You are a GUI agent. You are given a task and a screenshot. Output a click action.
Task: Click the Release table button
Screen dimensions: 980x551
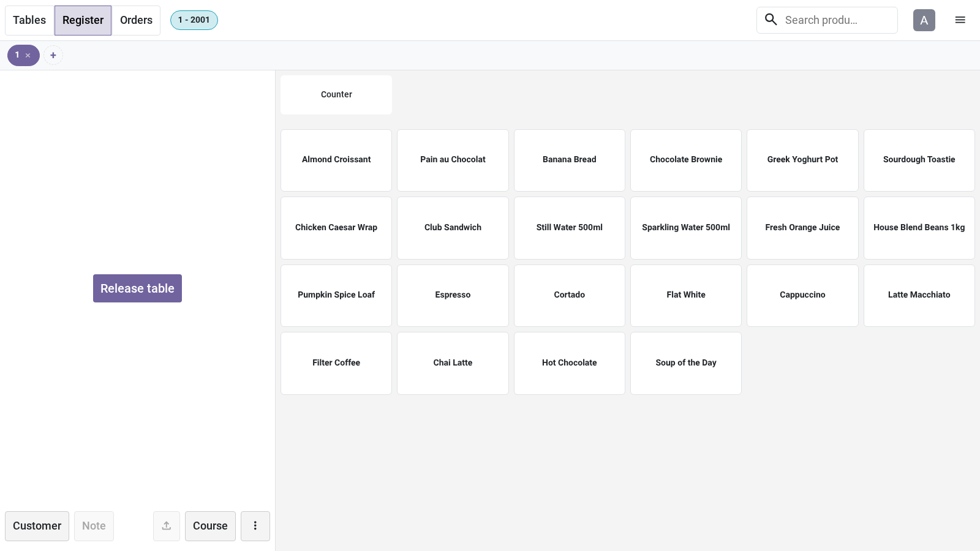pyautogui.click(x=137, y=288)
